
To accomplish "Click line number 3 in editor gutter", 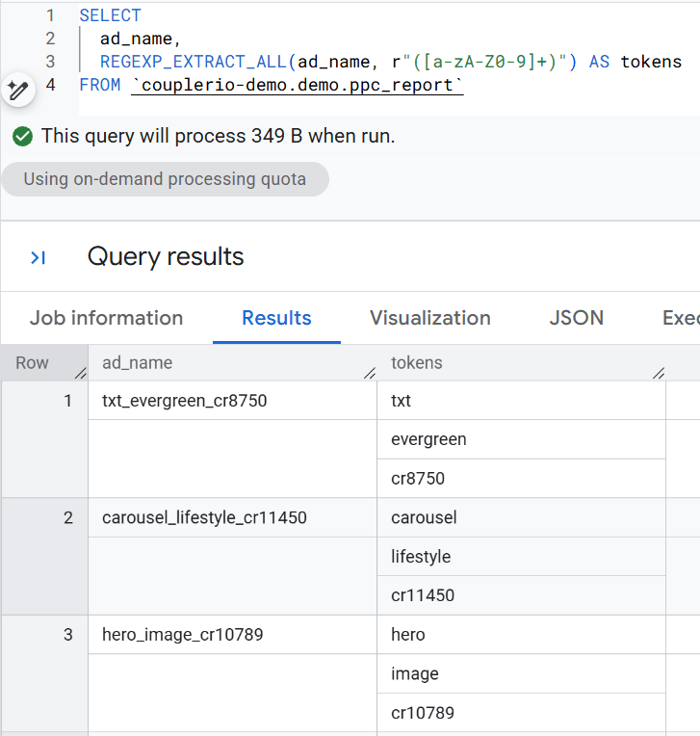I will [x=50, y=62].
